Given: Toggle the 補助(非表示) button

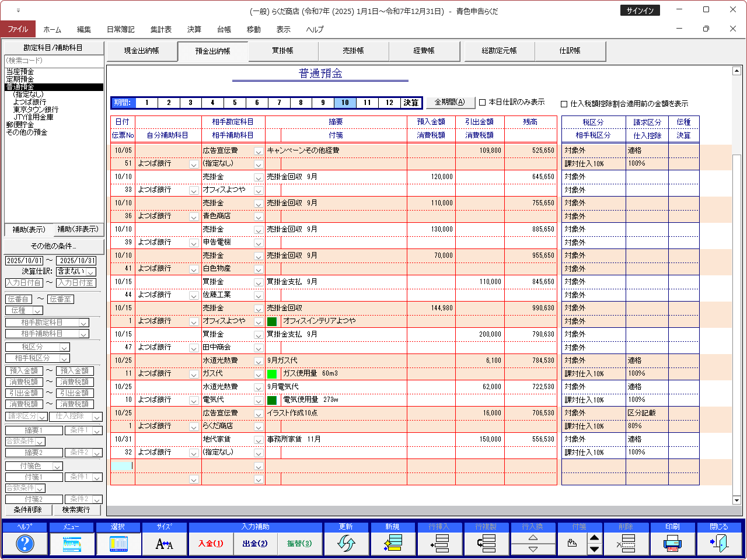Looking at the screenshot, I should click(x=78, y=229).
